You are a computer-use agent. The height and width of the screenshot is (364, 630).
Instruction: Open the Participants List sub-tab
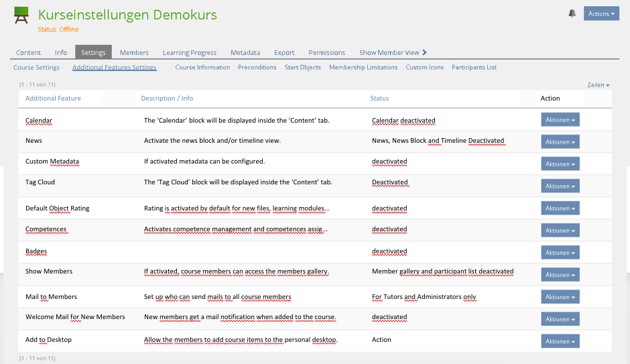pyautogui.click(x=474, y=67)
